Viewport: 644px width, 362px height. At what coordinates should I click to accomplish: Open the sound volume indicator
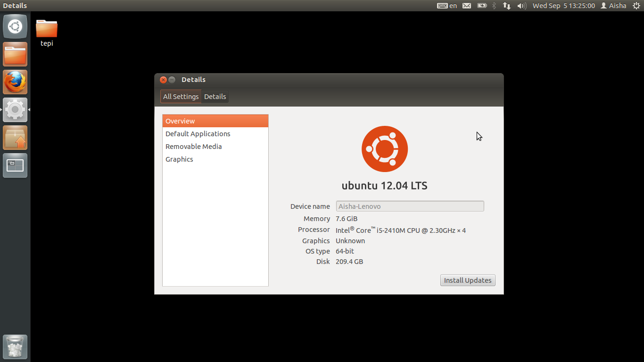[x=521, y=6]
